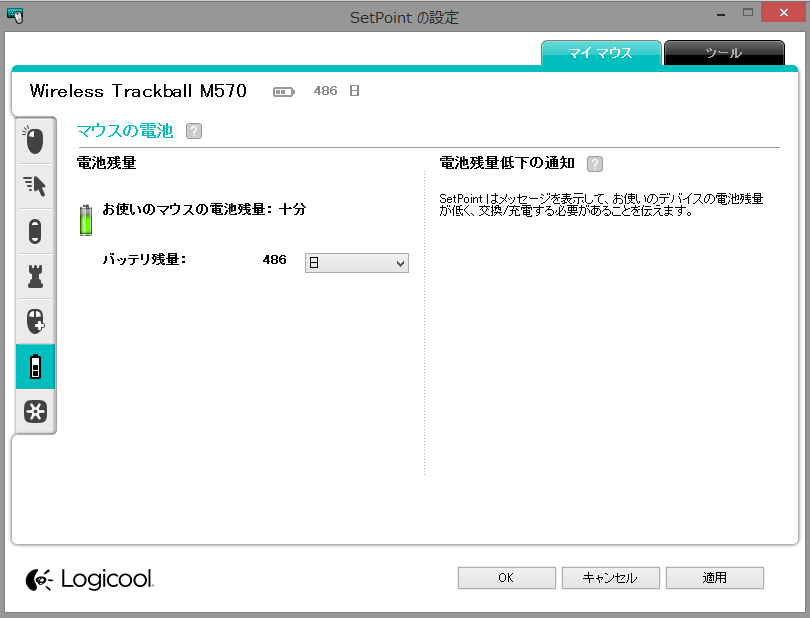Screen dimensions: 810x618
Task: Click the SetPoint title bar app icon
Action: click(x=15, y=15)
